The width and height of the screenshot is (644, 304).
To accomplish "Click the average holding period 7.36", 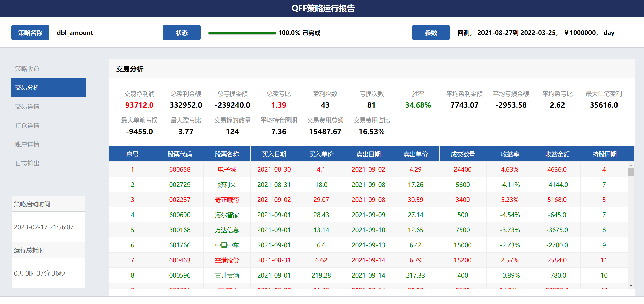I will [279, 131].
